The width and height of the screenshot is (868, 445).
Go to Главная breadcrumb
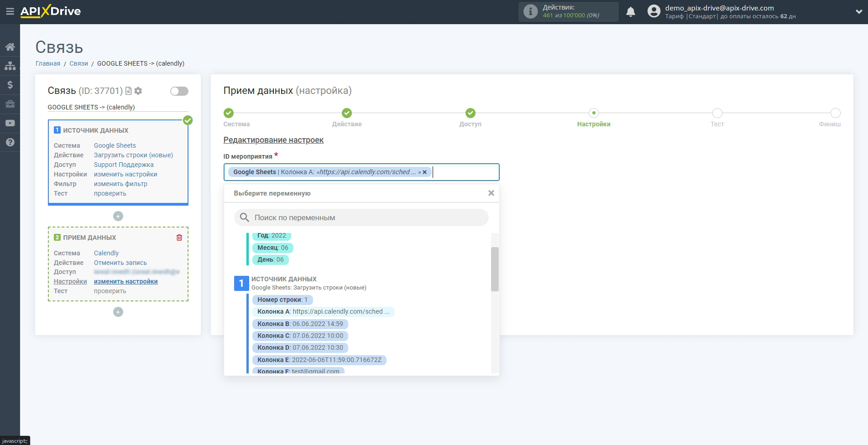coord(48,63)
